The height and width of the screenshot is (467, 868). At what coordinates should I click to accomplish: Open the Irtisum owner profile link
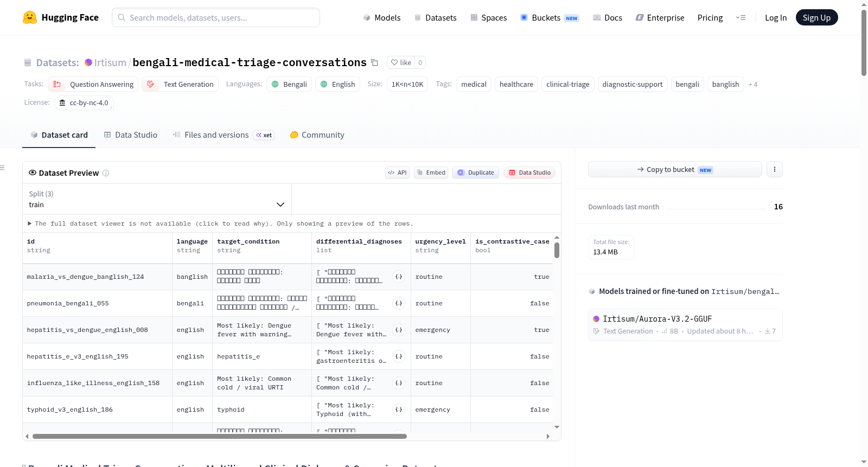point(110,62)
